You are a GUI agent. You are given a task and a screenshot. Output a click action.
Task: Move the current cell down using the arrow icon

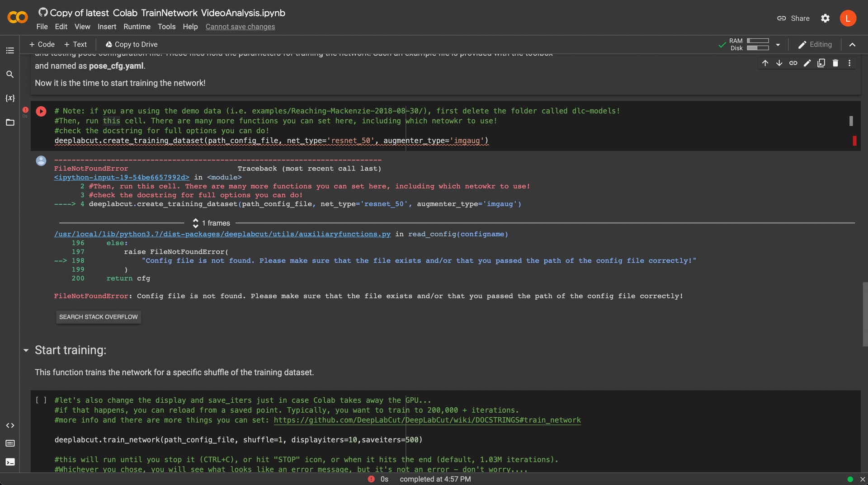pos(779,63)
